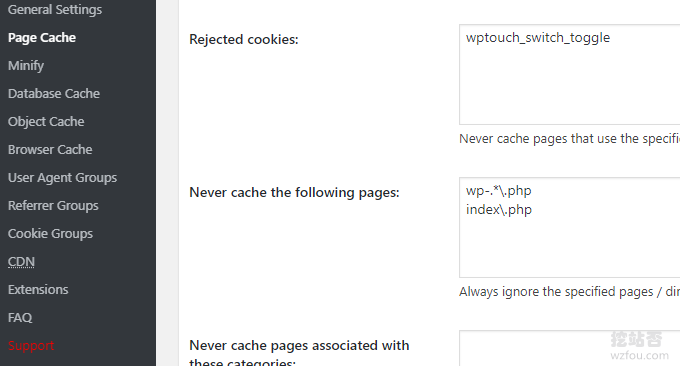Open General Settings in the sidebar
Viewport: 680px width, 366px height.
coord(55,10)
